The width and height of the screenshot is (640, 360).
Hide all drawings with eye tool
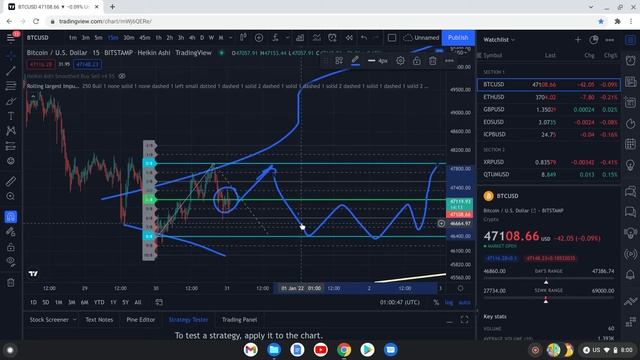(11, 262)
